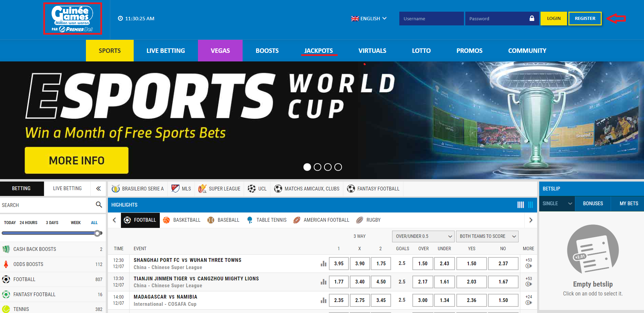Open stats chart for Shanghai Port match
The image size is (644, 313).
[323, 264]
